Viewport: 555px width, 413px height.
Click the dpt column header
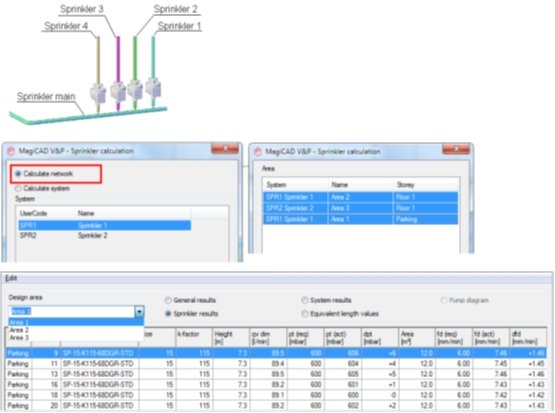(x=379, y=337)
